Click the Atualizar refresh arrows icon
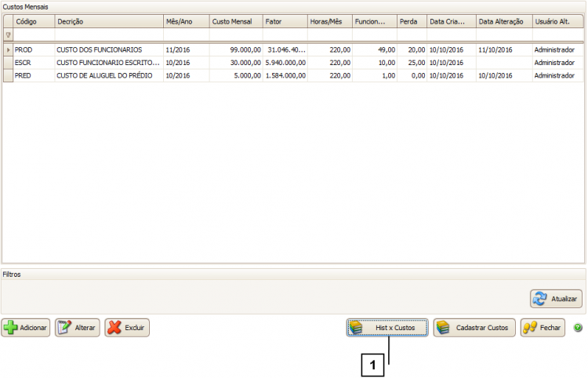 pos(540,299)
